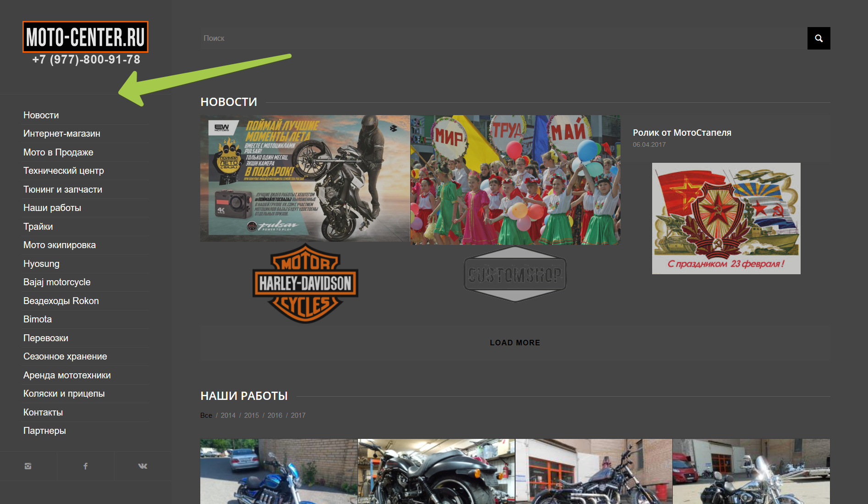Open the 23 февраля greeting card image
Viewport: 868px width, 504px height.
[726, 218]
